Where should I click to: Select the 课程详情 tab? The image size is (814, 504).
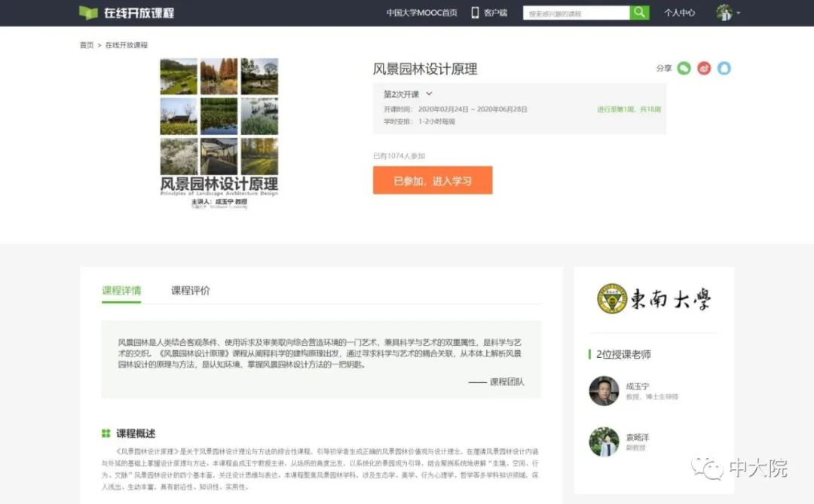pos(121,291)
